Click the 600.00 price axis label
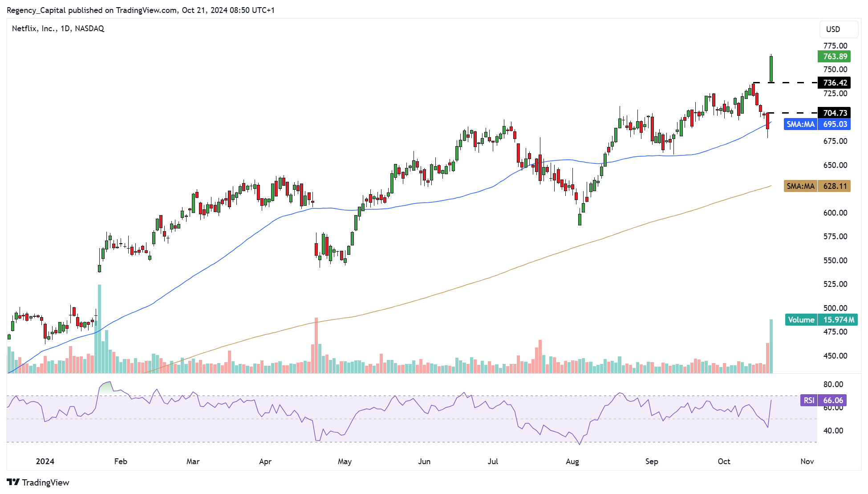Image resolution: width=868 pixels, height=494 pixels. [835, 213]
